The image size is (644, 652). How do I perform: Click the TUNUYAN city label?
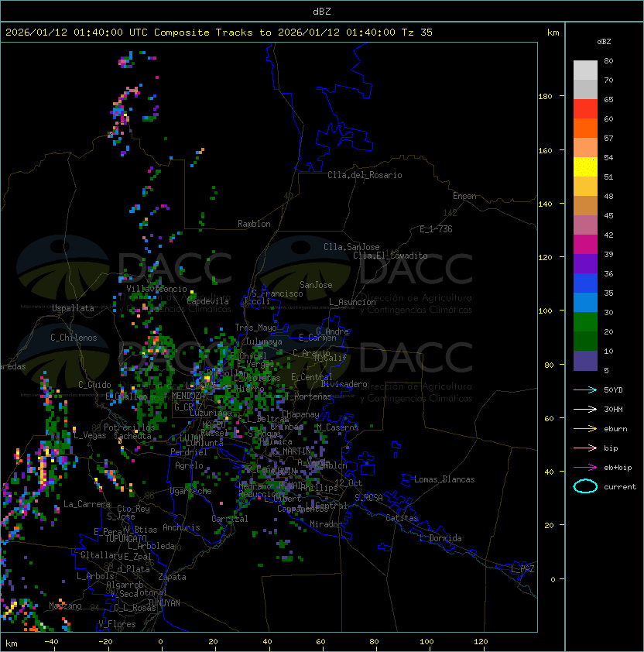point(164,603)
